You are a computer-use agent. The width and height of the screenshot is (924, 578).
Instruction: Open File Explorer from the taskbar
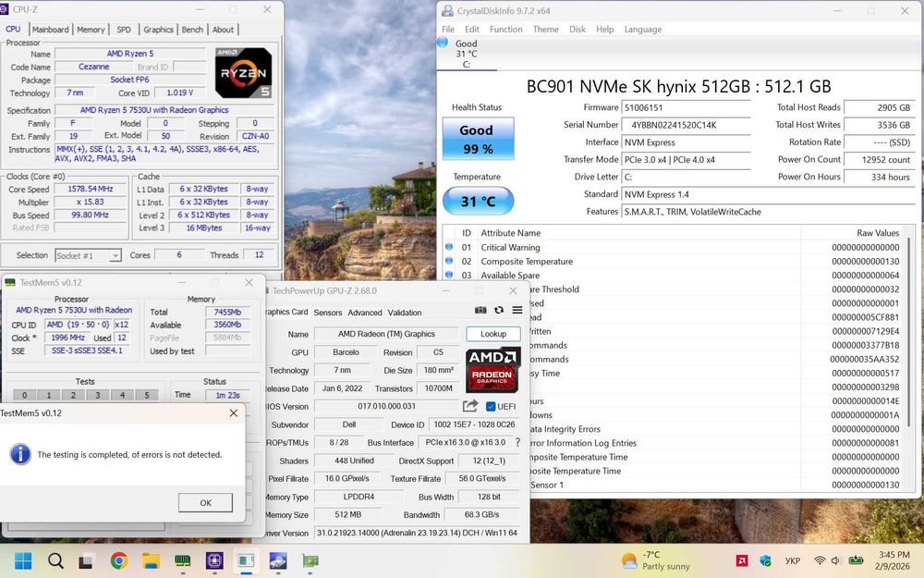coord(151,560)
